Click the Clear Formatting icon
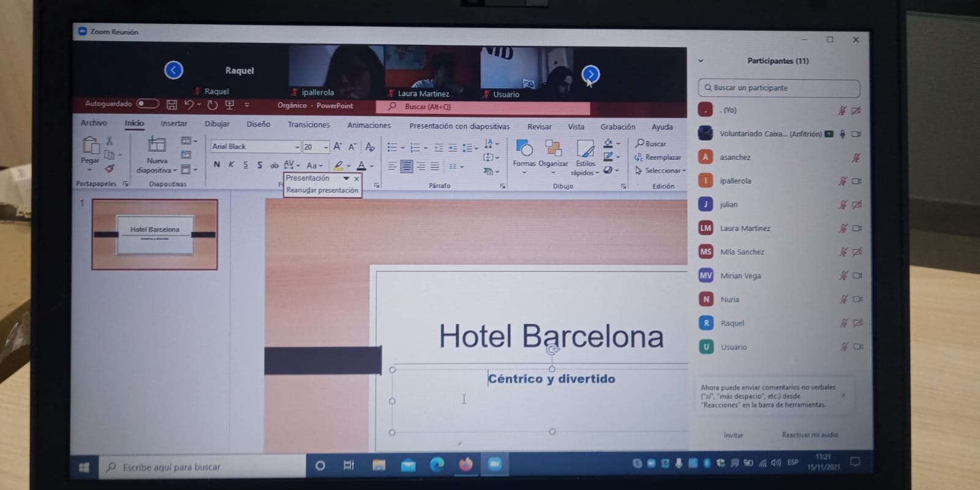 point(369,147)
